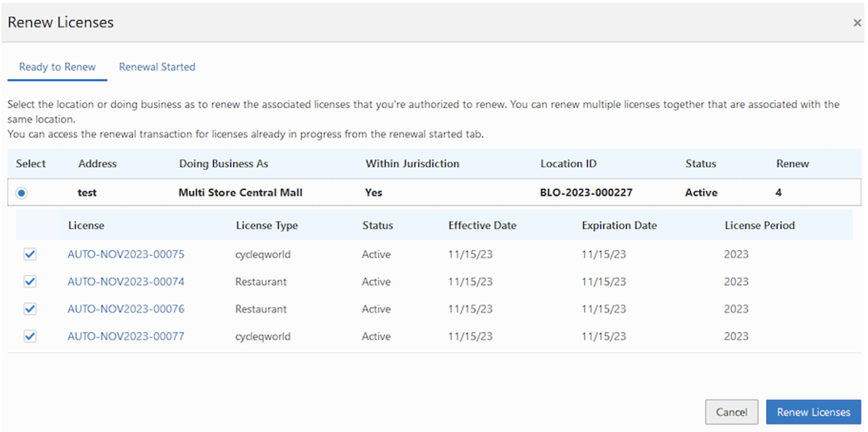Click the Within Jurisdiction column header
The image size is (868, 432).
click(412, 163)
